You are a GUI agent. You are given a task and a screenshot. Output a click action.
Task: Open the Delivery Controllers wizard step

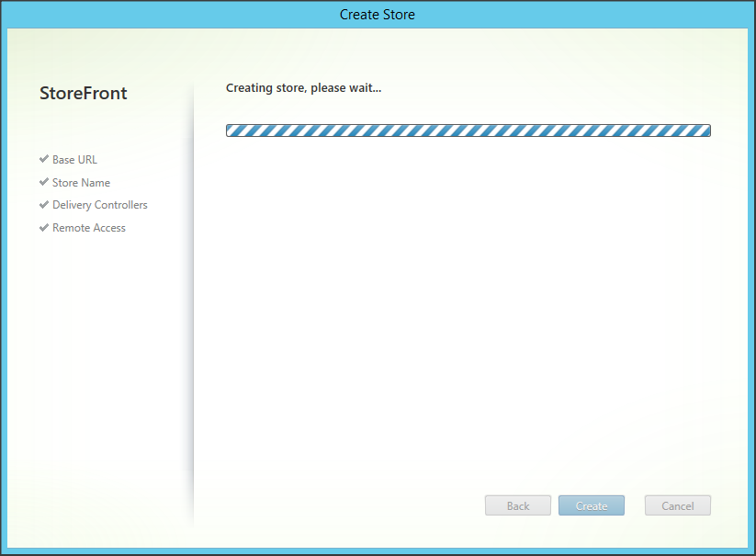click(99, 205)
